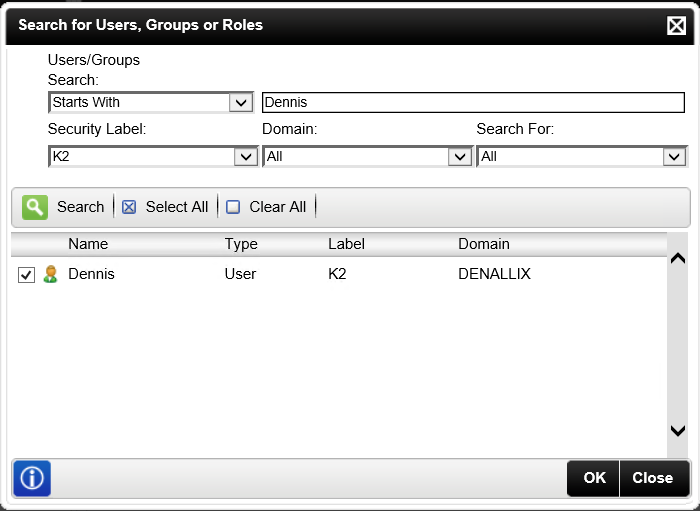Sort by the Type column header
Viewport: 700px width, 511px height.
[x=241, y=244]
